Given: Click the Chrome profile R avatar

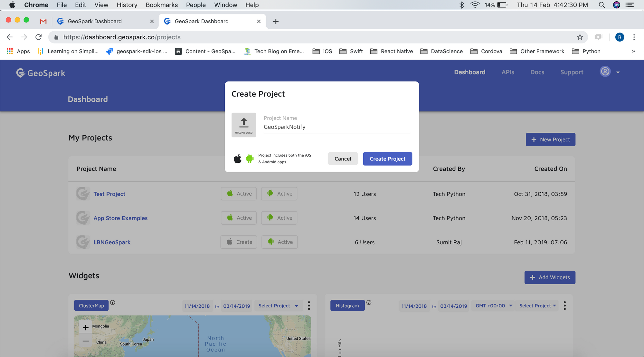Looking at the screenshot, I should (x=620, y=37).
